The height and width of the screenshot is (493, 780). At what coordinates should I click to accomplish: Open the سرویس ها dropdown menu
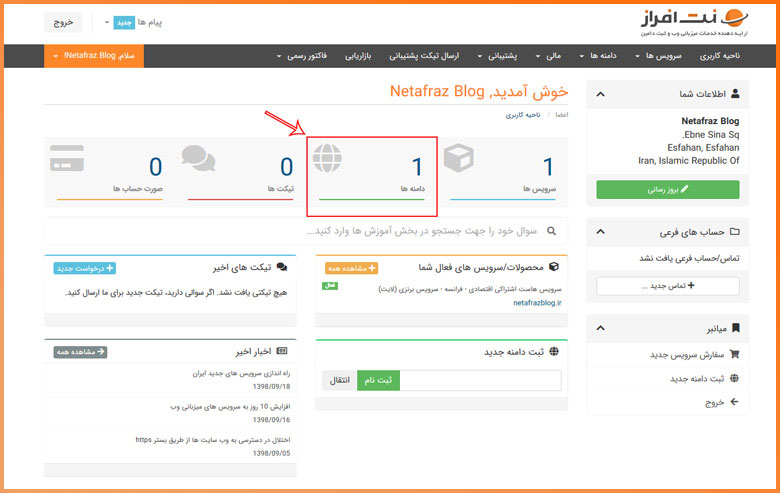coord(658,56)
